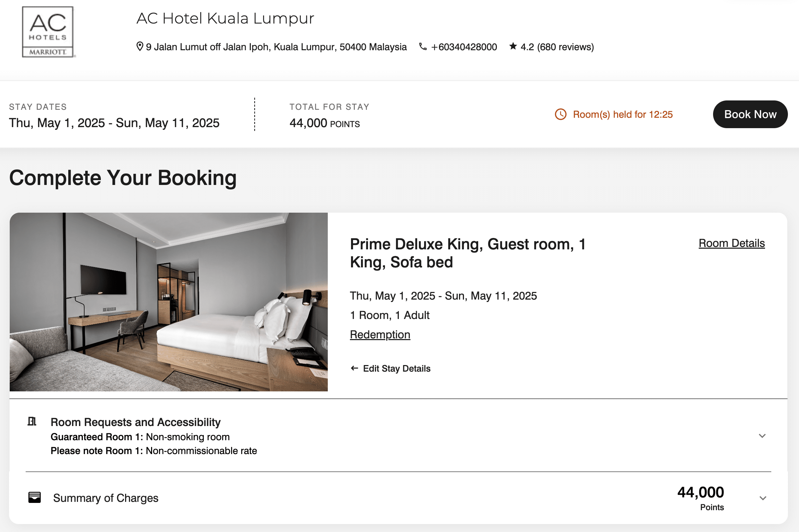The width and height of the screenshot is (799, 532).
Task: Click the star icon beside the rating
Action: pyautogui.click(x=513, y=46)
